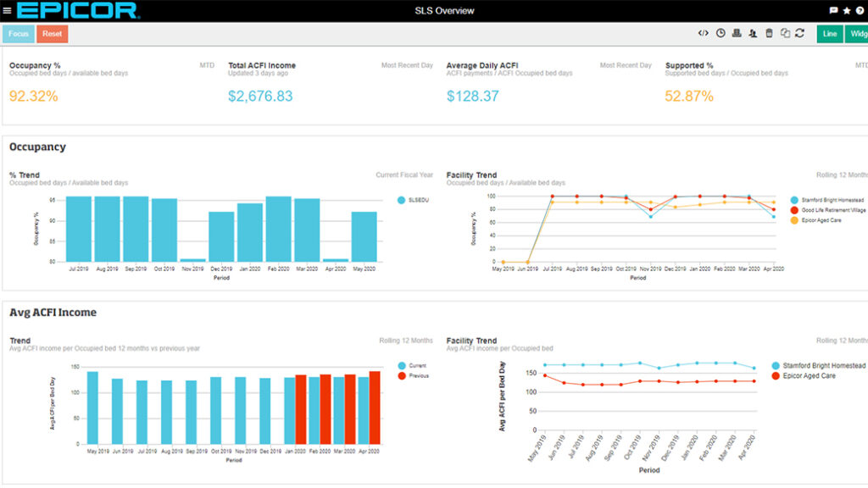The height and width of the screenshot is (488, 868).
Task: Open the clock schedule icon
Action: tap(721, 34)
